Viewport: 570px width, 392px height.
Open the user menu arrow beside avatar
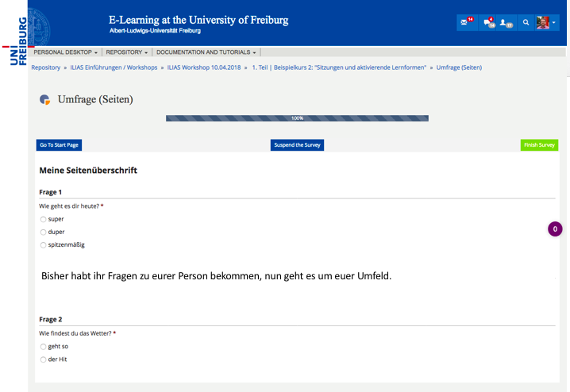pos(554,22)
